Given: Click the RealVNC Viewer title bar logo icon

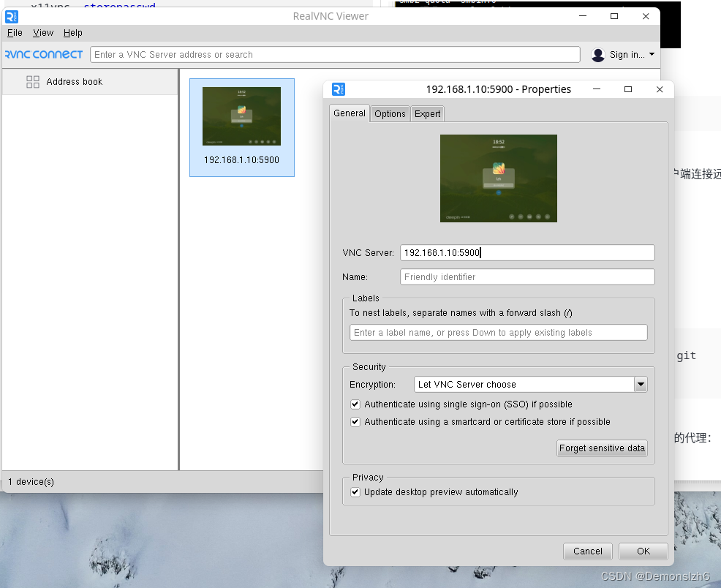Looking at the screenshot, I should pyautogui.click(x=12, y=17).
